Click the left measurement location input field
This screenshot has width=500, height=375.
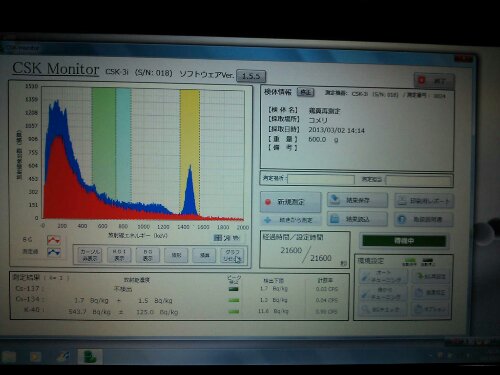pos(321,179)
